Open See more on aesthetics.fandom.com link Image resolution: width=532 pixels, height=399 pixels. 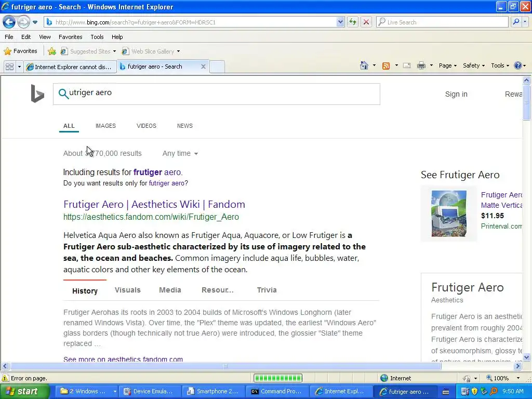[x=123, y=358]
